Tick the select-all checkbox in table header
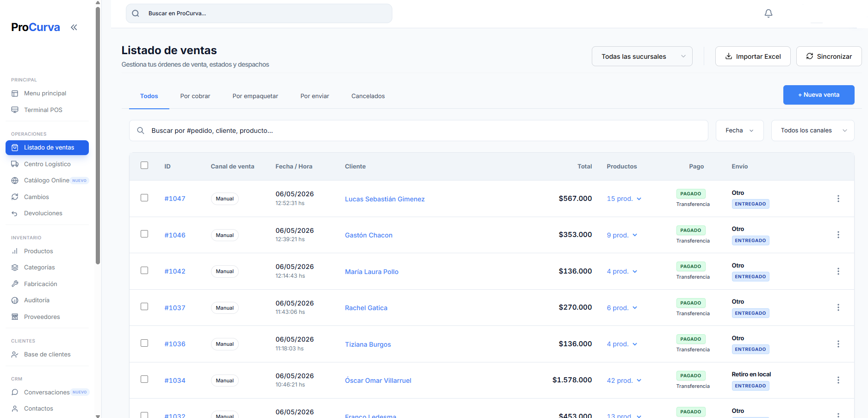Viewport: 868px width, 418px height. 144,165
